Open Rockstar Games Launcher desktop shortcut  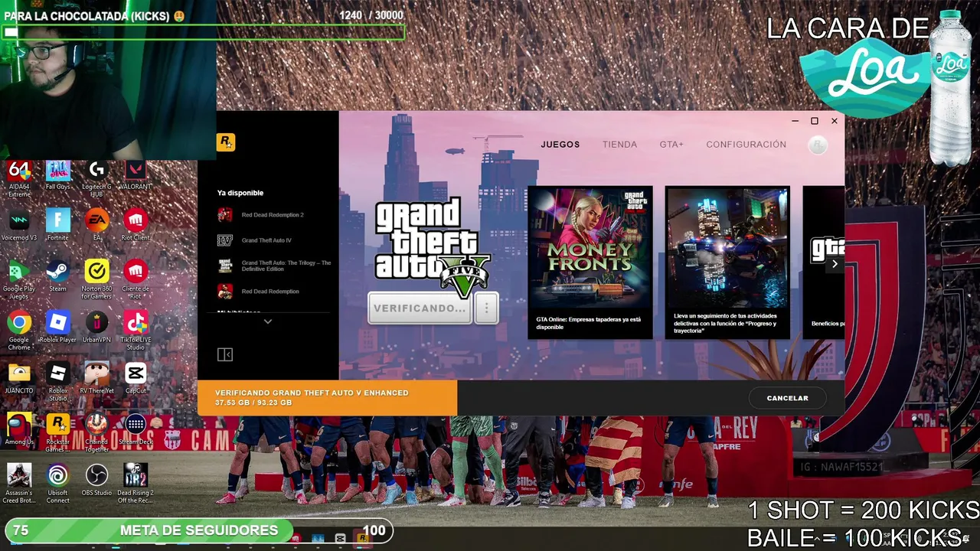click(58, 433)
